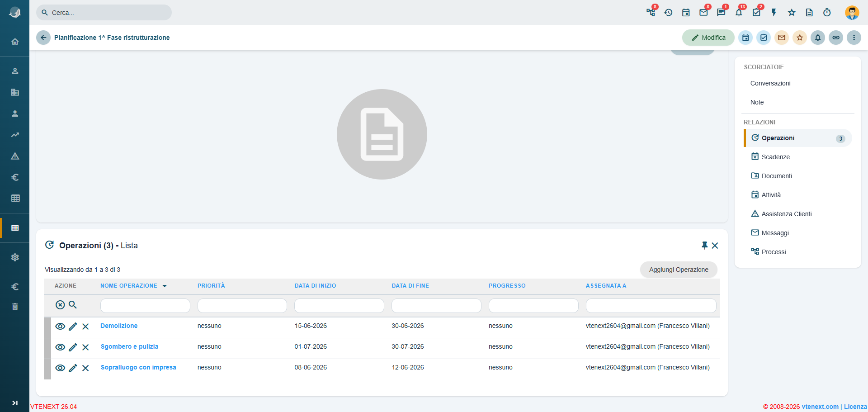
Task: Sort by Data di Fine header
Action: pos(410,286)
